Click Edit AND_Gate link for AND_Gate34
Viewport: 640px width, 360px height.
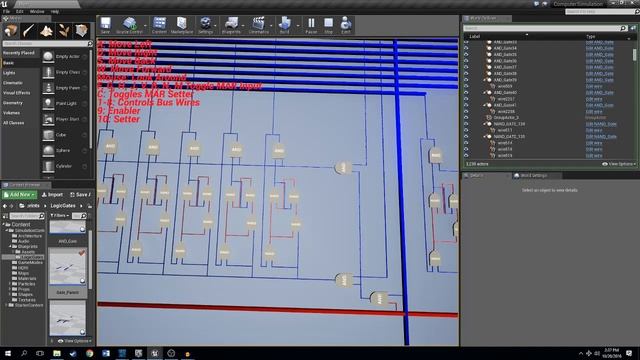coord(600,48)
